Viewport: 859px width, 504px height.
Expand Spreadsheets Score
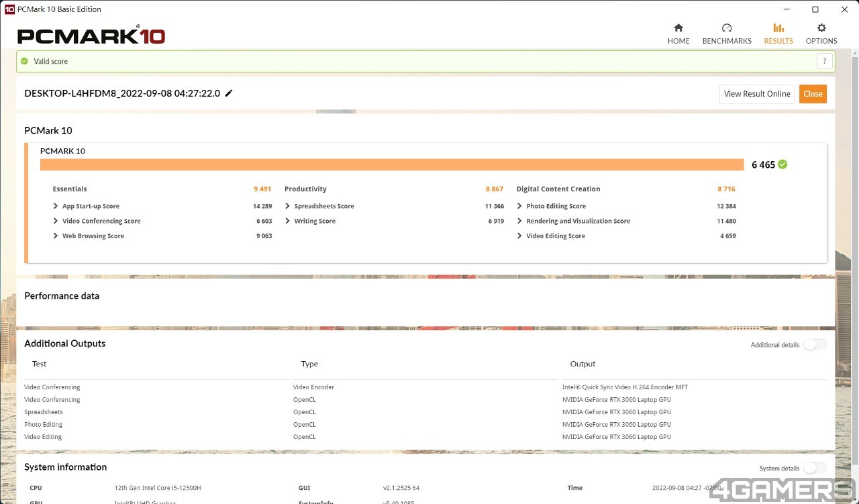click(x=288, y=206)
